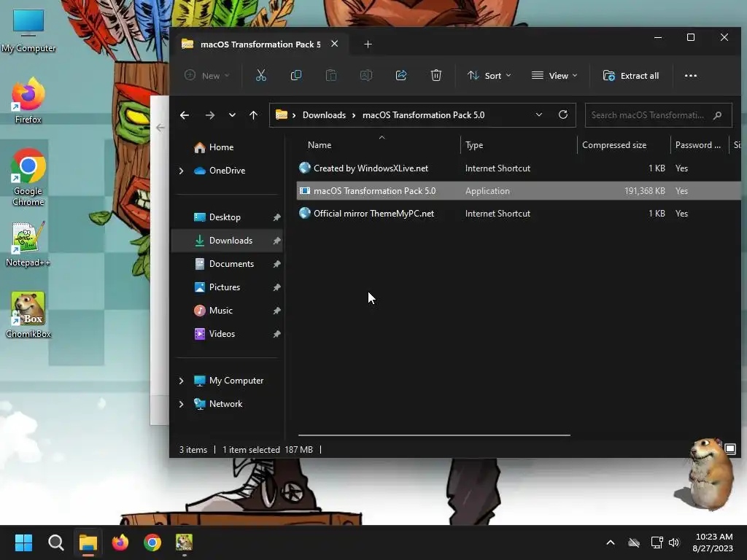Click the Copy icon in the toolbar

tap(296, 75)
